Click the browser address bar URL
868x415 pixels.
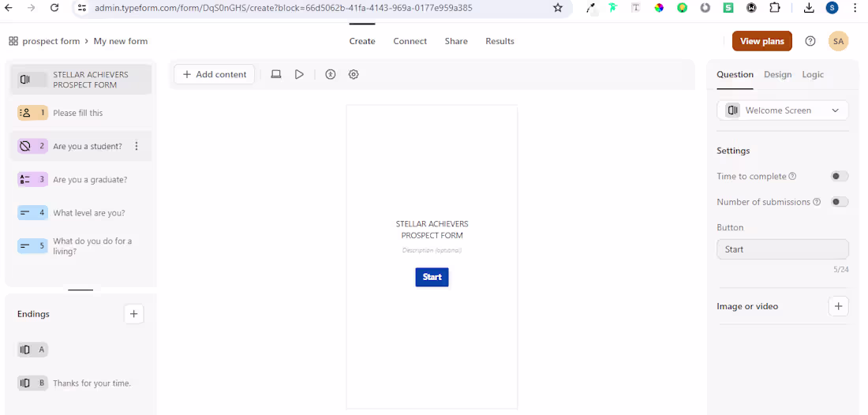pyautogui.click(x=283, y=8)
